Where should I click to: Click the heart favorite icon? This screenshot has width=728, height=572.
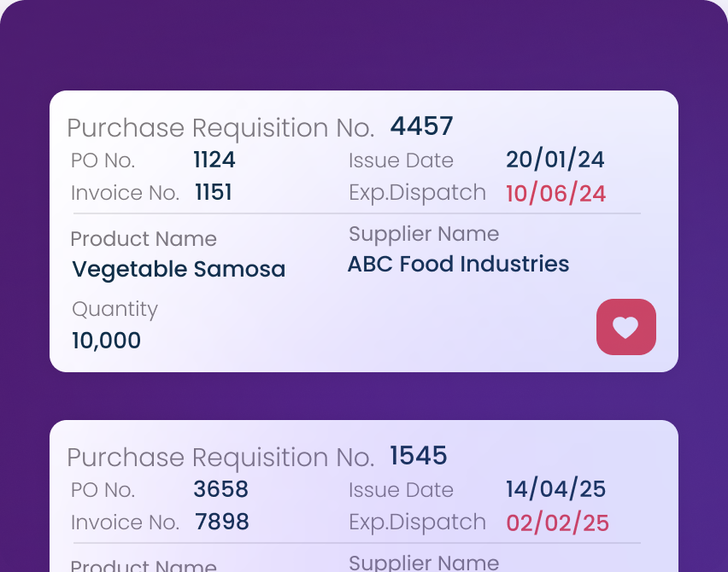pyautogui.click(x=625, y=327)
